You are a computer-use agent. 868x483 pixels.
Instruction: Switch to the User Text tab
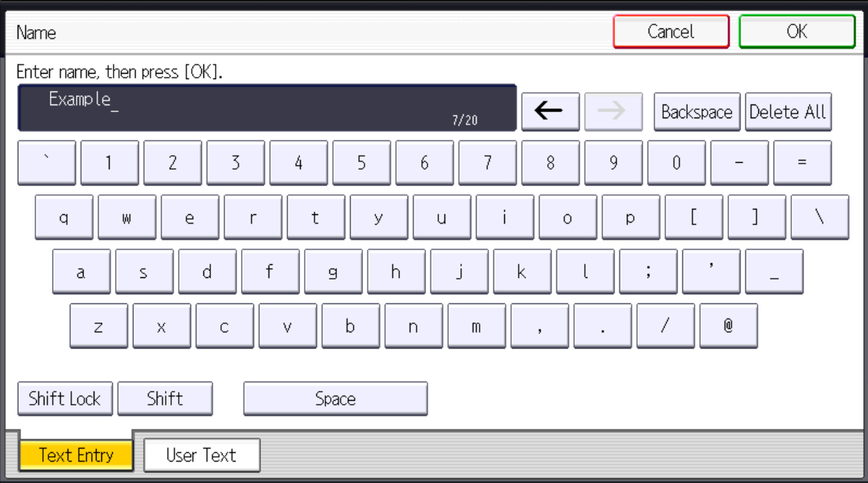[x=201, y=455]
